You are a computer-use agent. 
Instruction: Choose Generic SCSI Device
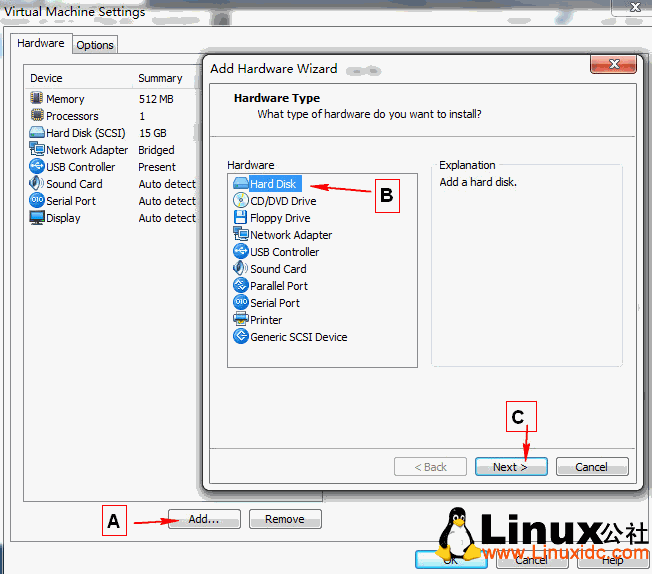coord(298,337)
